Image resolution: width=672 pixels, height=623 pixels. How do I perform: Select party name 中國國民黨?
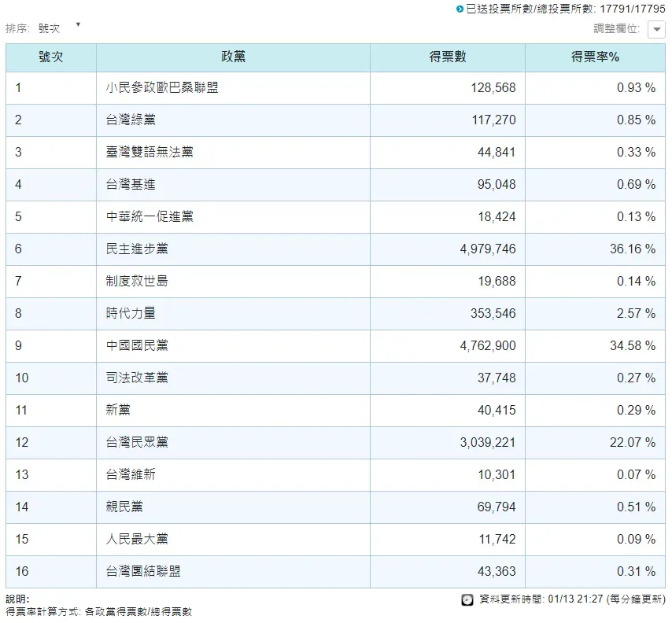pyautogui.click(x=137, y=346)
